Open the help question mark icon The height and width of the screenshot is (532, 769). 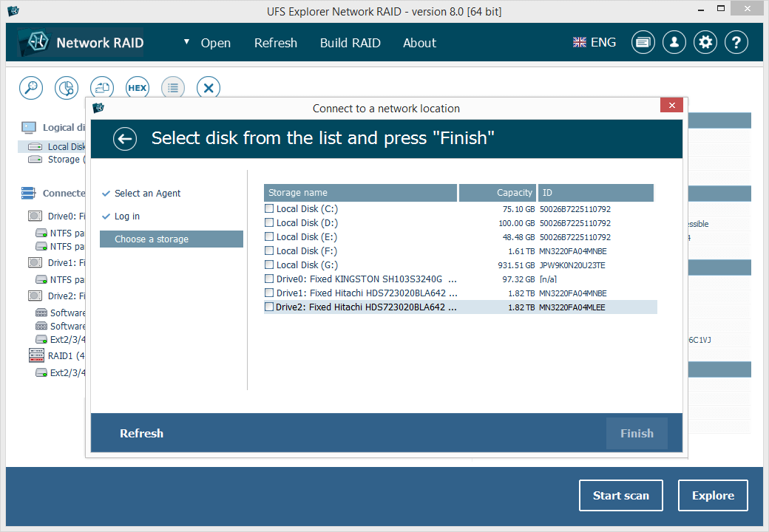(x=736, y=42)
